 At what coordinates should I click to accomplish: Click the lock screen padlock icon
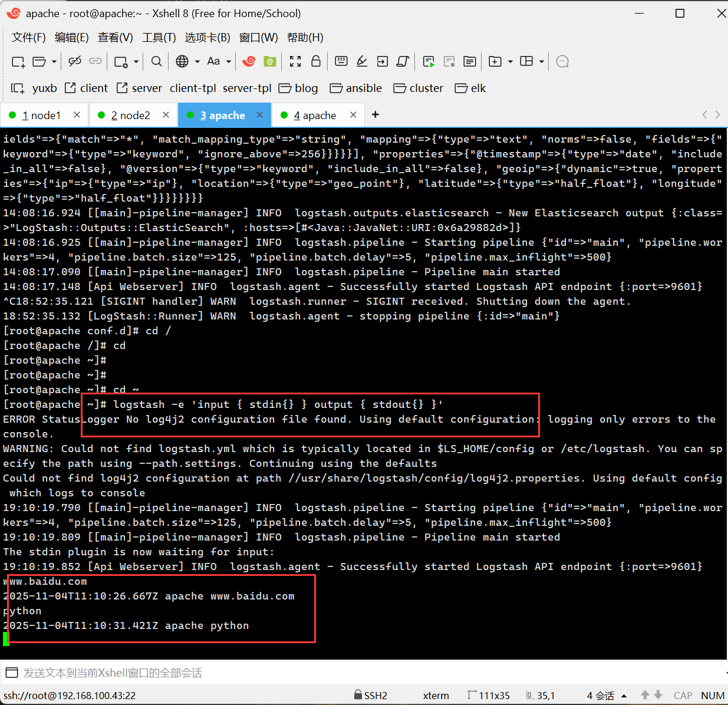[316, 61]
